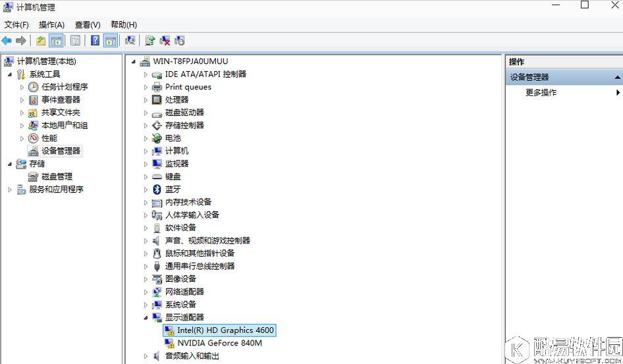Expand the 服务和应用程序 node arrow

pyautogui.click(x=10, y=190)
